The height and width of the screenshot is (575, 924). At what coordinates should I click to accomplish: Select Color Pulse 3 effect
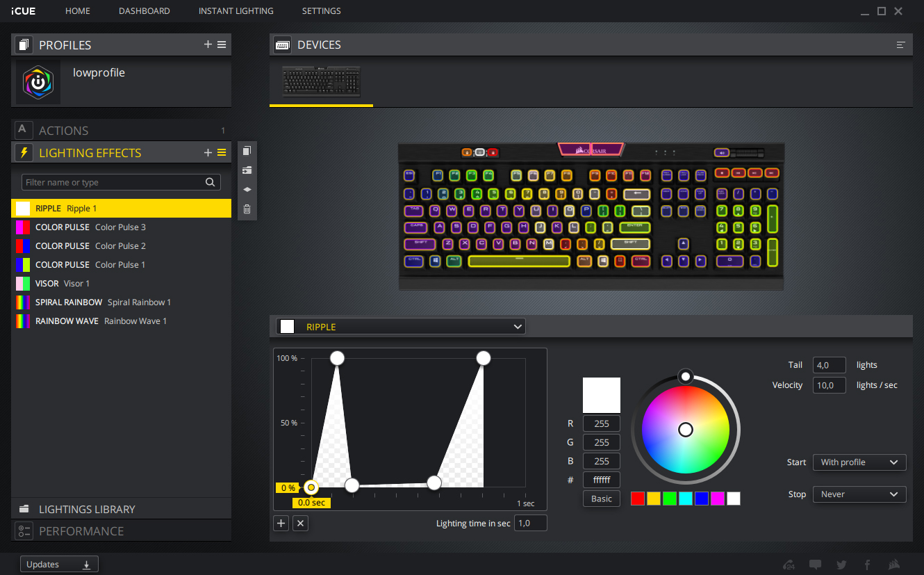121,227
